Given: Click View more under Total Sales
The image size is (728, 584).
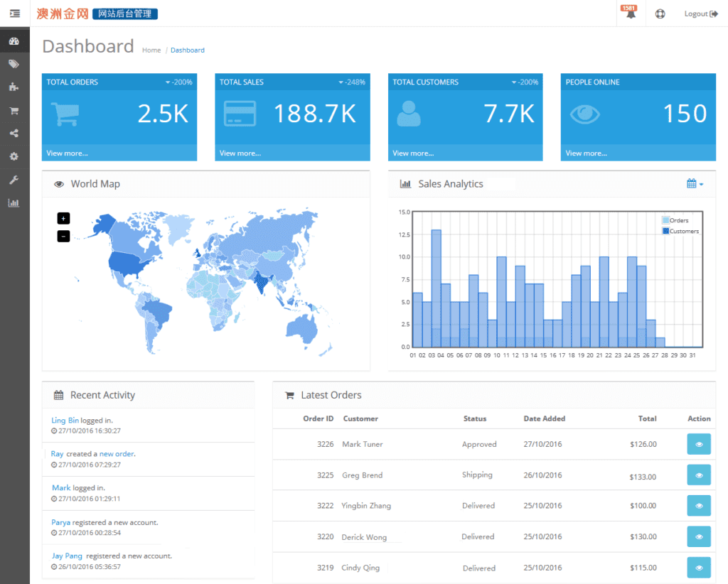Looking at the screenshot, I should click(x=240, y=153).
